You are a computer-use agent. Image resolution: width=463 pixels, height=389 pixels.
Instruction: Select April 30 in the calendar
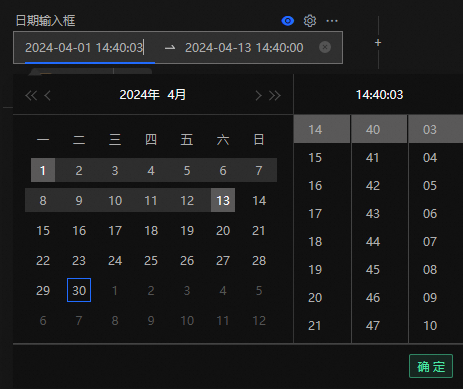[79, 290]
